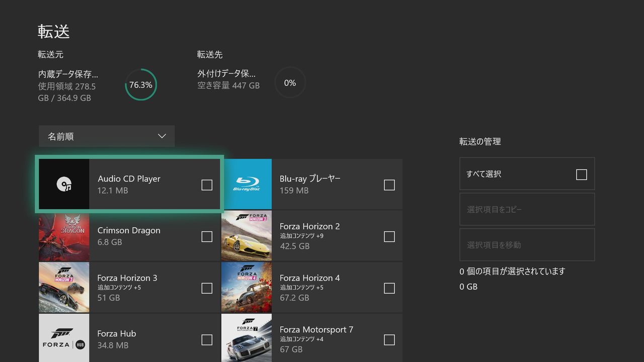
Task: Click the 選択項目をコピー button
Action: [x=527, y=209]
